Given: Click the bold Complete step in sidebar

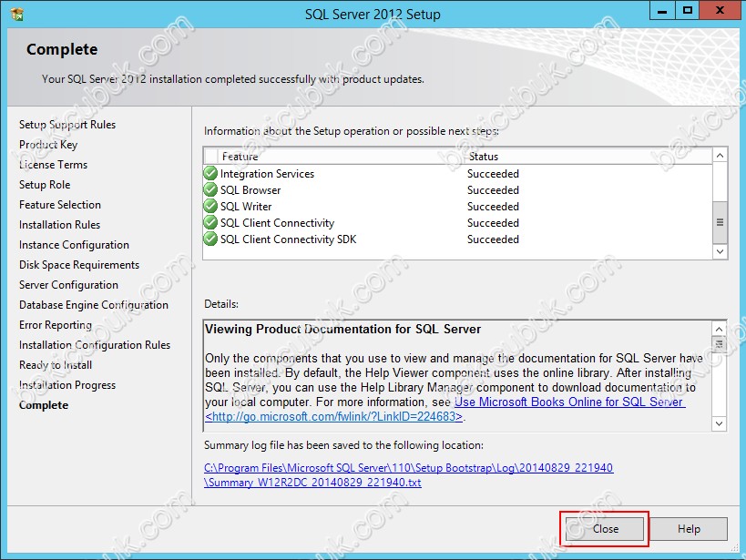Looking at the screenshot, I should tap(44, 405).
